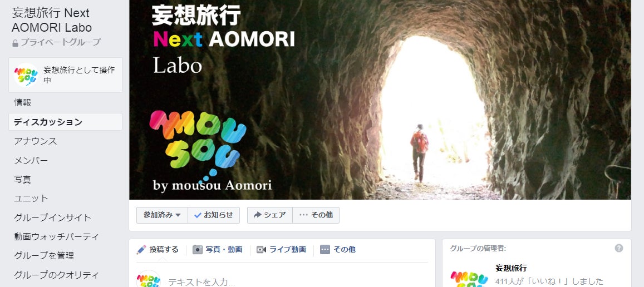Open the その他 menu under cover photo
644x287 pixels.
coord(316,215)
